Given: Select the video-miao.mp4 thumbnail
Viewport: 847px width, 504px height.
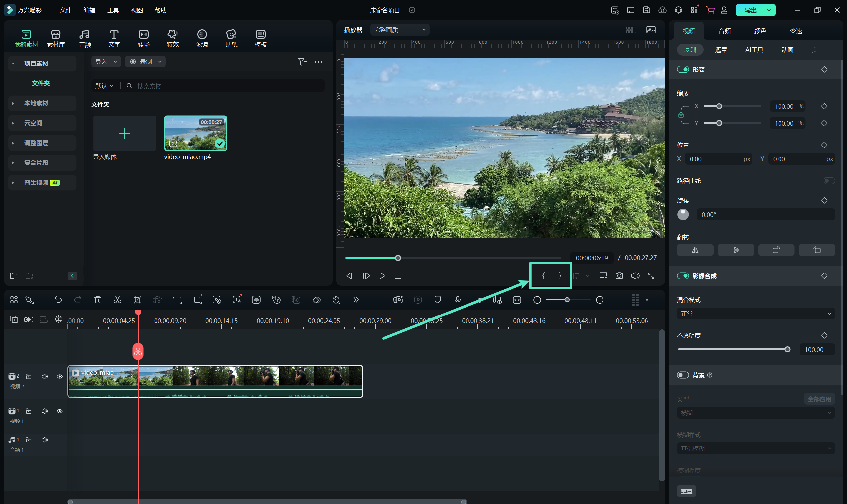Looking at the screenshot, I should (x=195, y=134).
